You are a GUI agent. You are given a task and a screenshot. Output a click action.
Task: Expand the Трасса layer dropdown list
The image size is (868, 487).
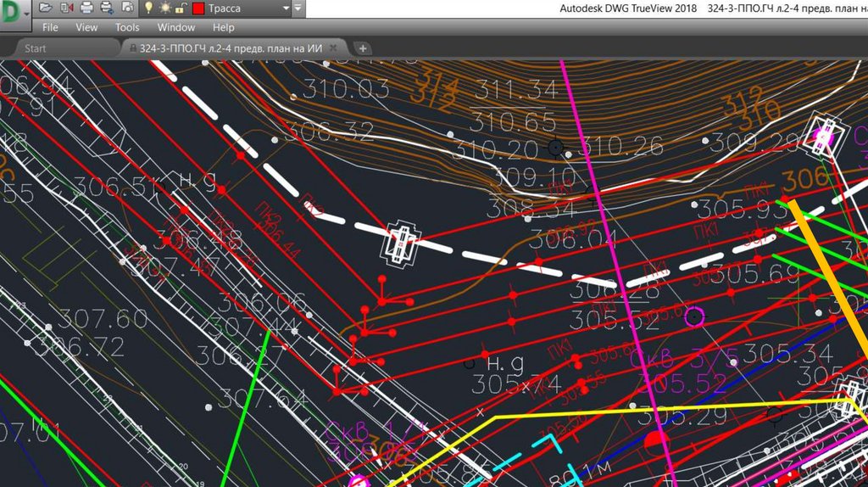[x=285, y=8]
